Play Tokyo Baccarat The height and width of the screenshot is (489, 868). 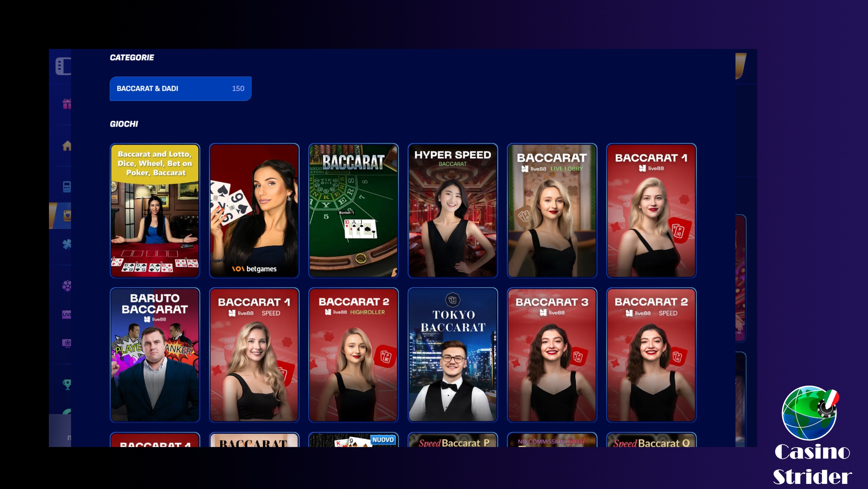tap(453, 355)
